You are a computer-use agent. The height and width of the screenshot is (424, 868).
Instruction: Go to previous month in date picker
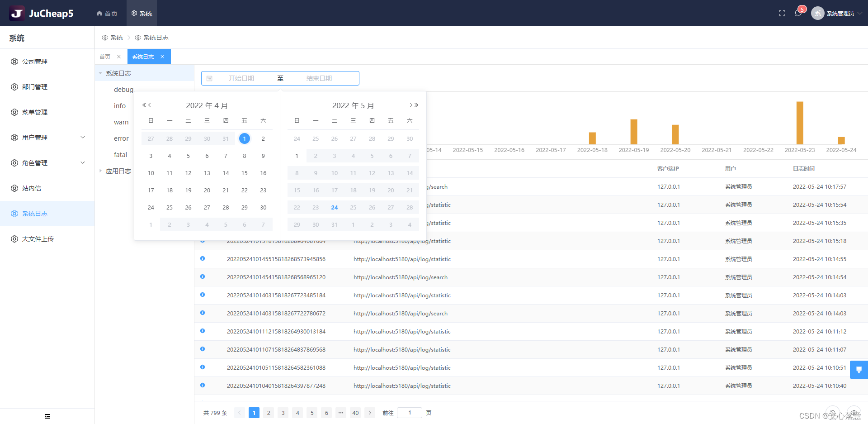pyautogui.click(x=150, y=105)
